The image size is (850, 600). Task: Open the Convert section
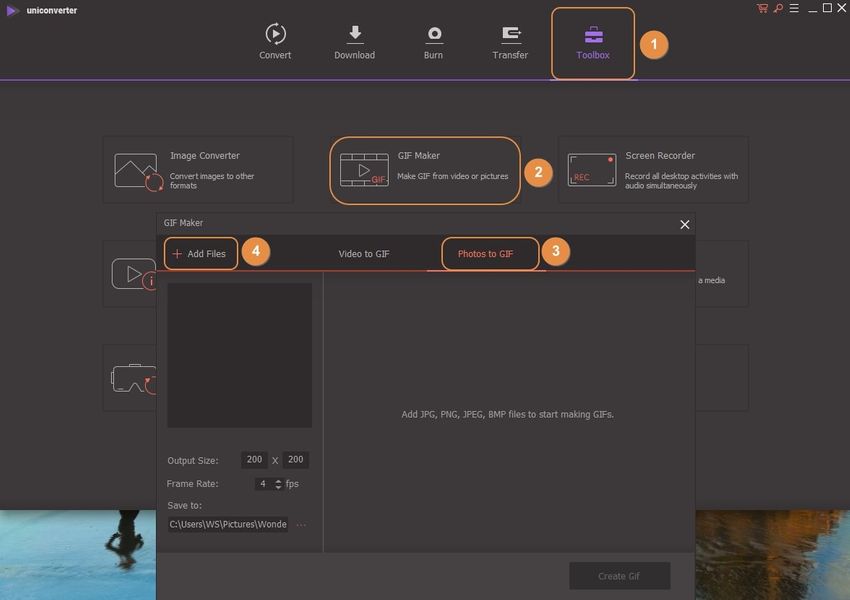coord(275,42)
